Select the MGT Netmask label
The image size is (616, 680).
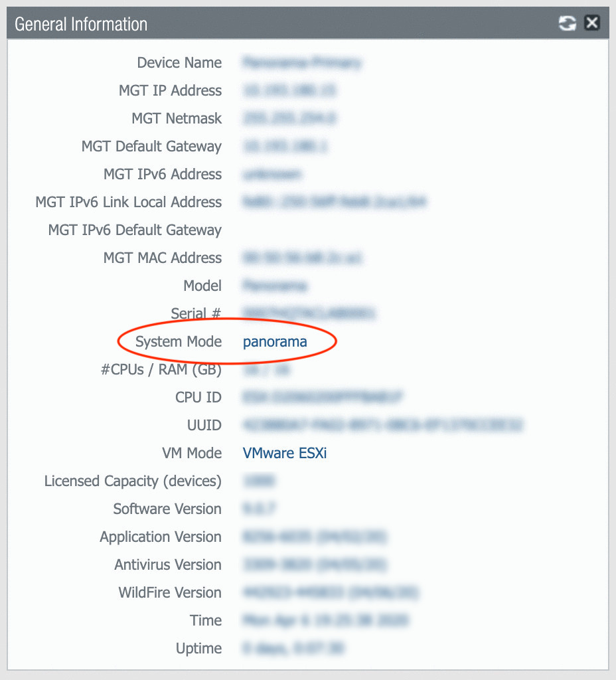click(177, 118)
